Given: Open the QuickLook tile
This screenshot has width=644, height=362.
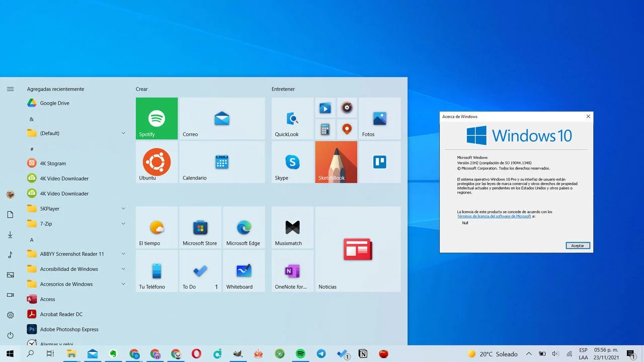Looking at the screenshot, I should click(292, 118).
